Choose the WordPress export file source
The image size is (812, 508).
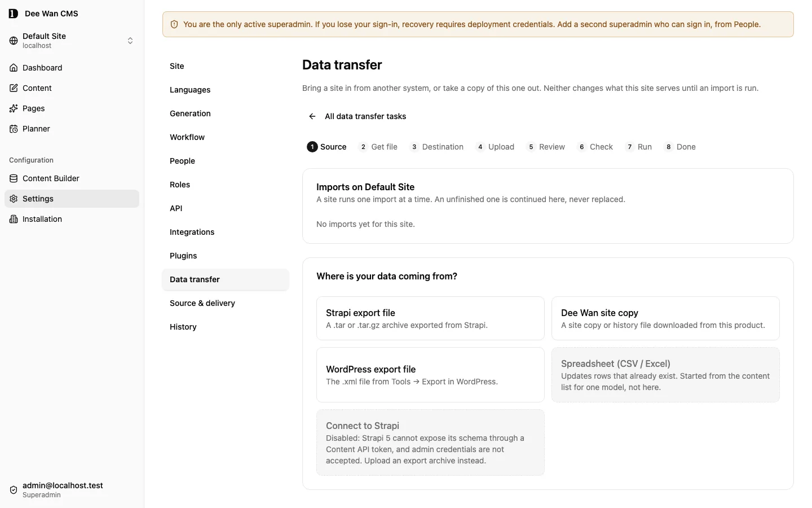click(430, 375)
